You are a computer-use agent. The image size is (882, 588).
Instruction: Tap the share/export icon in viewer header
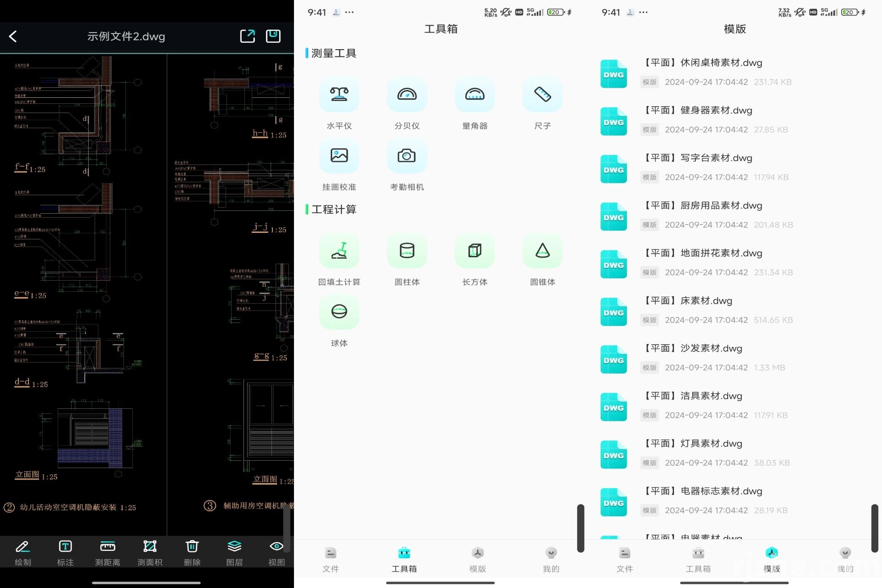click(247, 36)
